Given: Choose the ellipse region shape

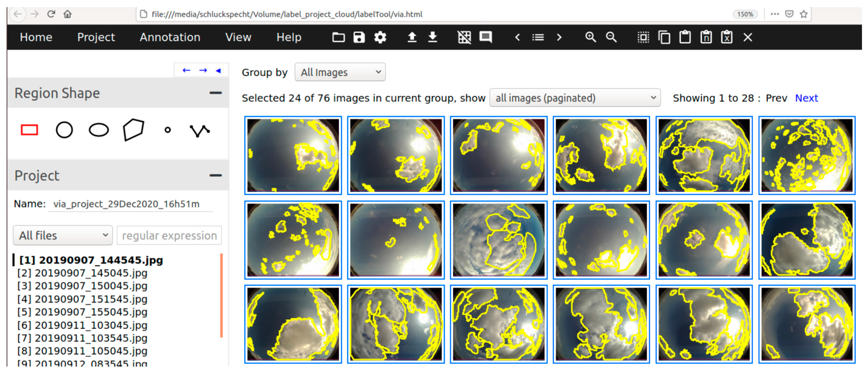Looking at the screenshot, I should tap(99, 130).
